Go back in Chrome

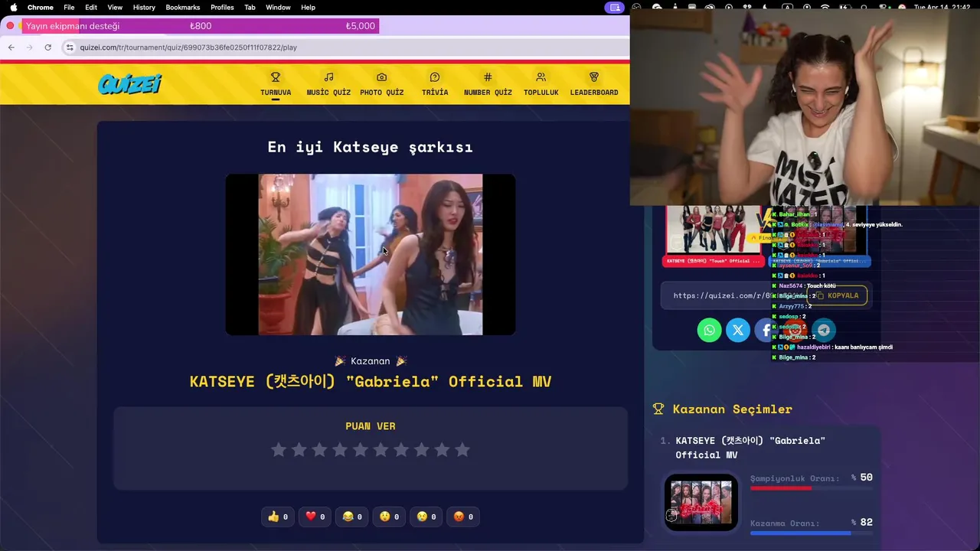click(11, 47)
